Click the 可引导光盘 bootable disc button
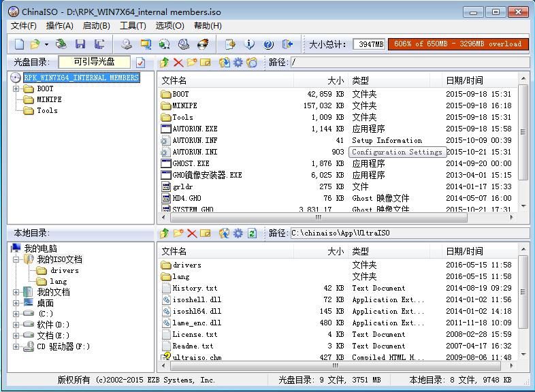This screenshot has width=535, height=392. [x=94, y=62]
